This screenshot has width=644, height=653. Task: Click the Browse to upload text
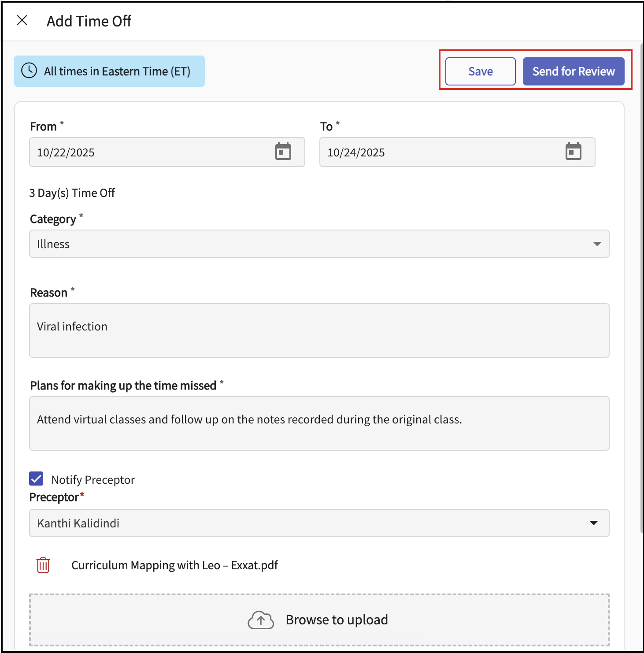point(337,620)
